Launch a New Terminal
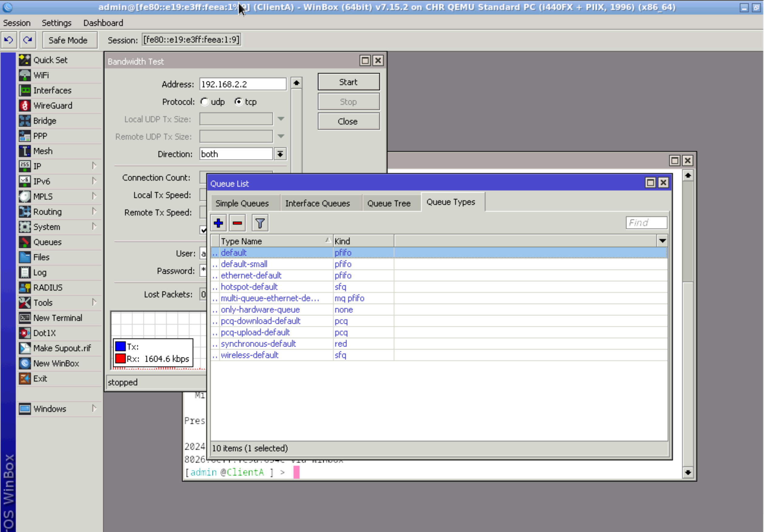This screenshot has width=764, height=532. pos(57,318)
